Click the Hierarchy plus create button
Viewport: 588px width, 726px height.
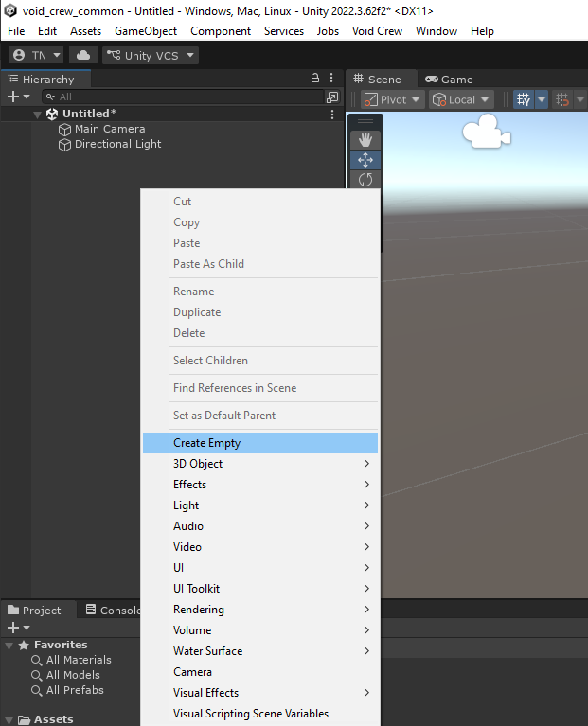pos(19,97)
